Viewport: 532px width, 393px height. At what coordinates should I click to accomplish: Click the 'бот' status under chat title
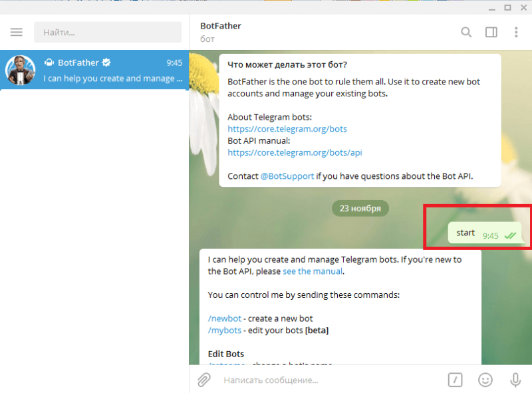207,39
